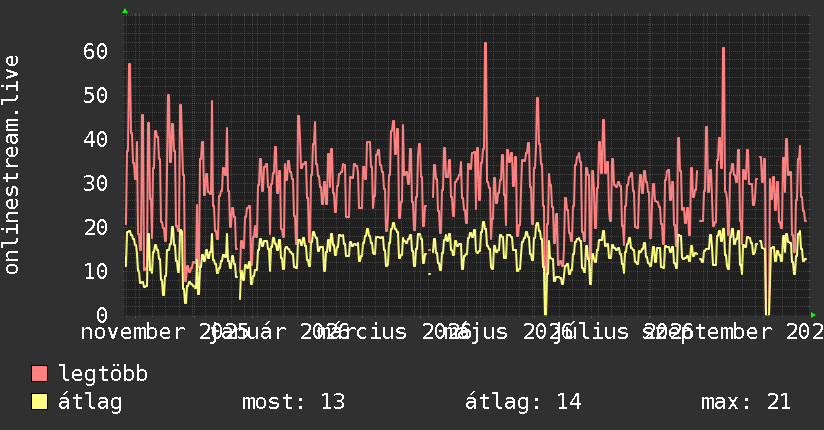Viewport: 824px width, 430px height.
Task: Select the 10 y-axis tick label
Action: pyautogui.click(x=95, y=271)
